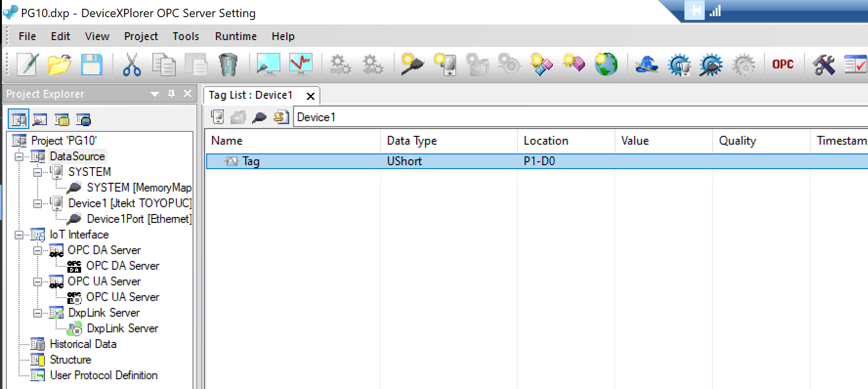Collapse the OPC UA Server node
The image size is (868, 389).
coord(38,282)
